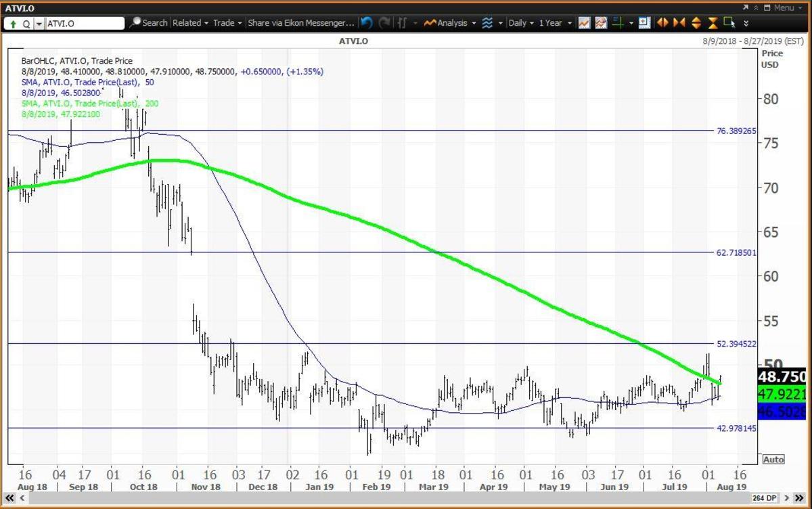The image size is (812, 509).
Task: Click the horizontal chart scrollbar track
Action: coord(406,500)
